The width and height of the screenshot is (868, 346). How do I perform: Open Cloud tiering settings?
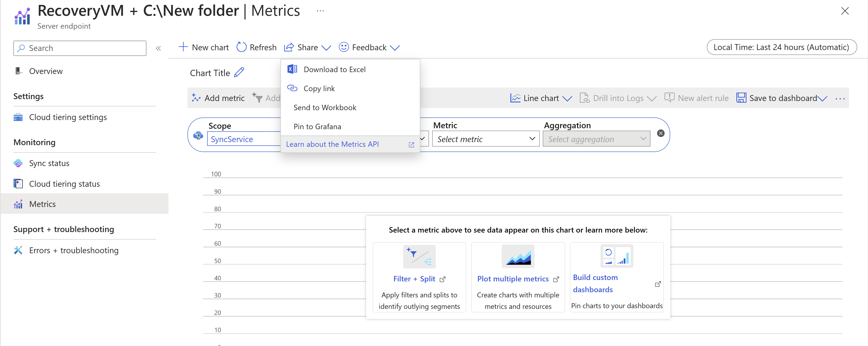point(68,117)
